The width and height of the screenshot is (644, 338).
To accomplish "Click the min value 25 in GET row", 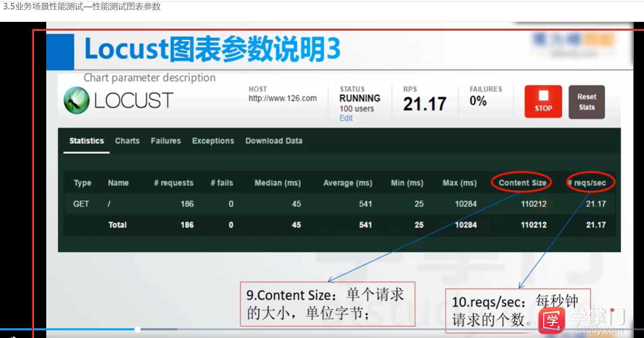I will [419, 204].
